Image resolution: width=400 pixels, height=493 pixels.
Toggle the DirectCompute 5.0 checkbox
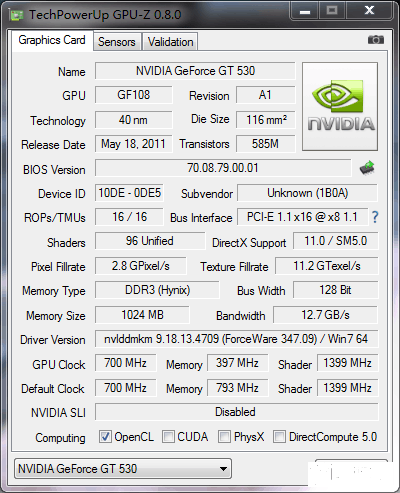[x=279, y=437]
